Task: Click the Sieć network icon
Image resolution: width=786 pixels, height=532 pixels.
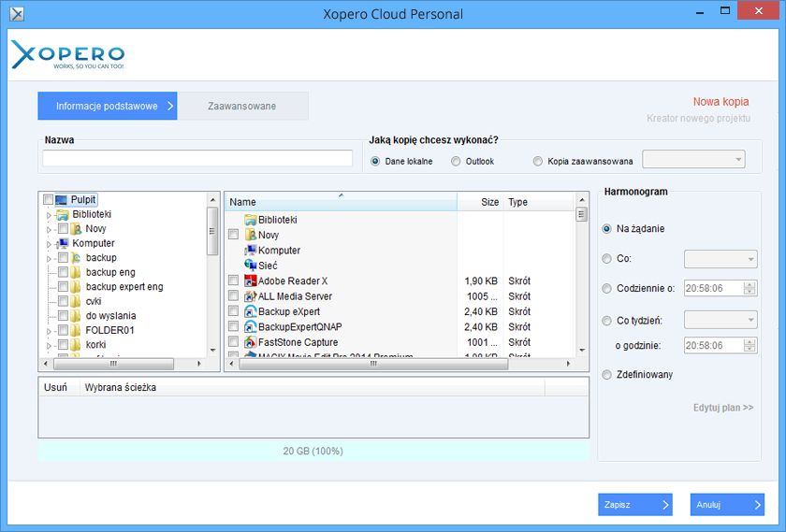Action: pyautogui.click(x=250, y=266)
